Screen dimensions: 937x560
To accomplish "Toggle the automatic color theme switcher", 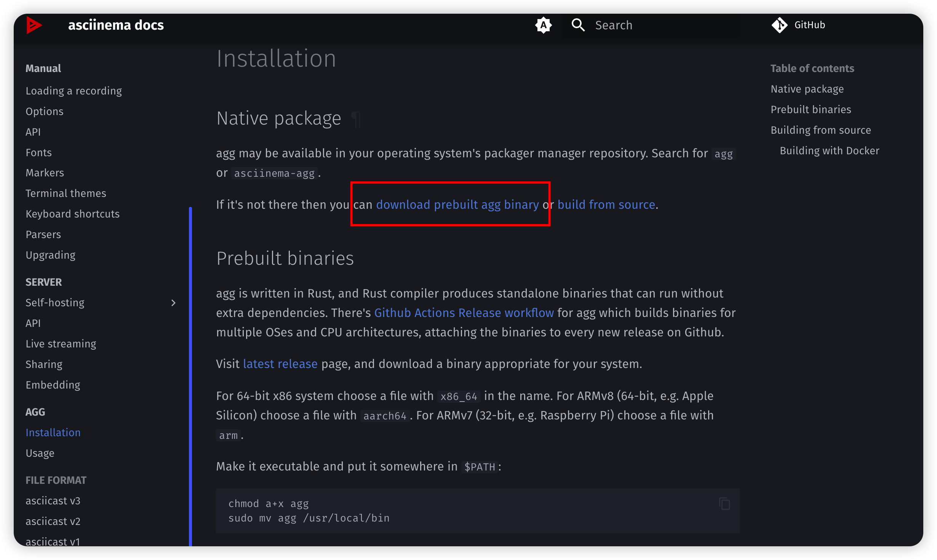I will click(543, 25).
